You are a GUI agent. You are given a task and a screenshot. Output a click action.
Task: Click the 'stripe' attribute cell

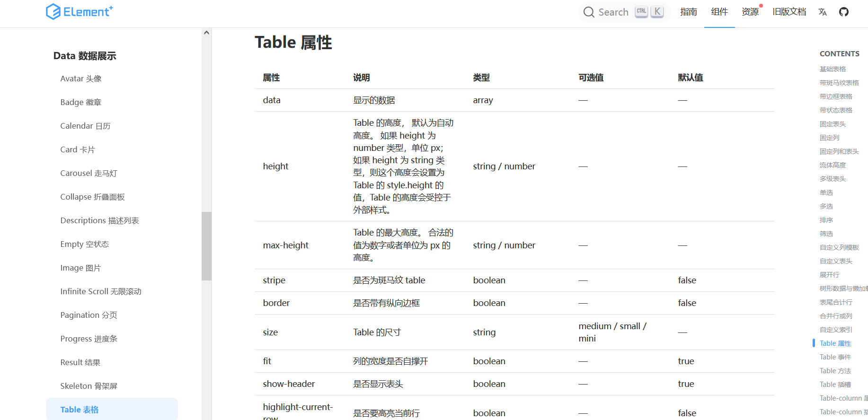click(274, 280)
